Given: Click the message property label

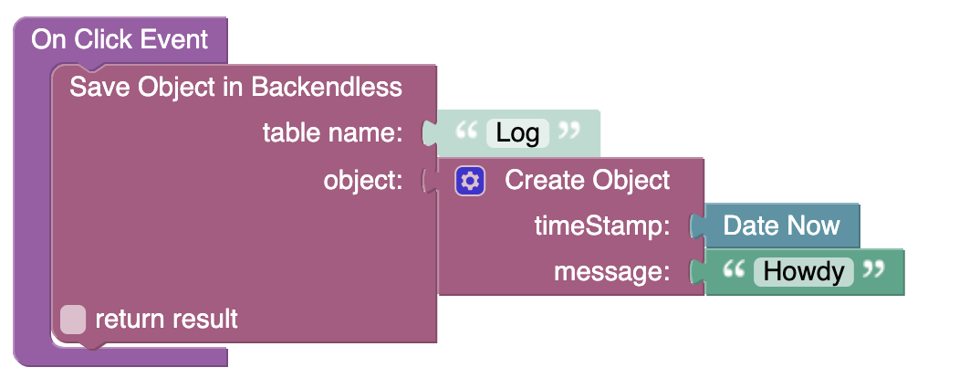Looking at the screenshot, I should point(611,271).
